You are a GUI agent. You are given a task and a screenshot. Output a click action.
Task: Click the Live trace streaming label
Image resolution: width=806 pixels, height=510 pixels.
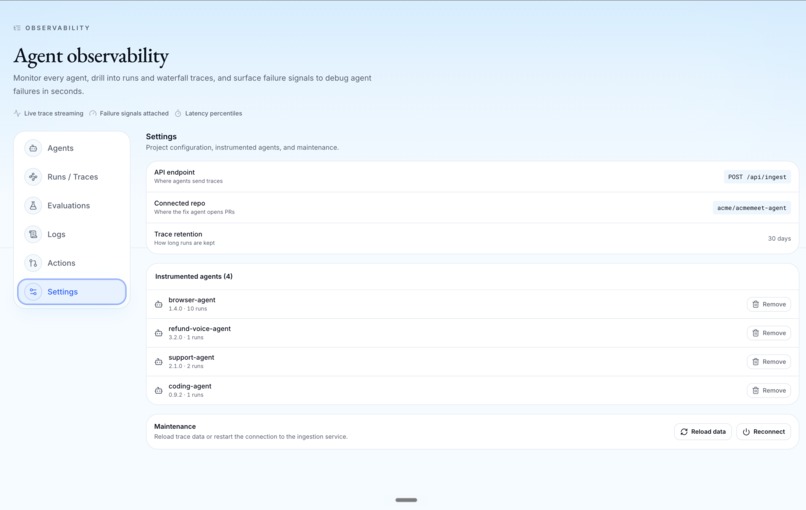pyautogui.click(x=53, y=113)
